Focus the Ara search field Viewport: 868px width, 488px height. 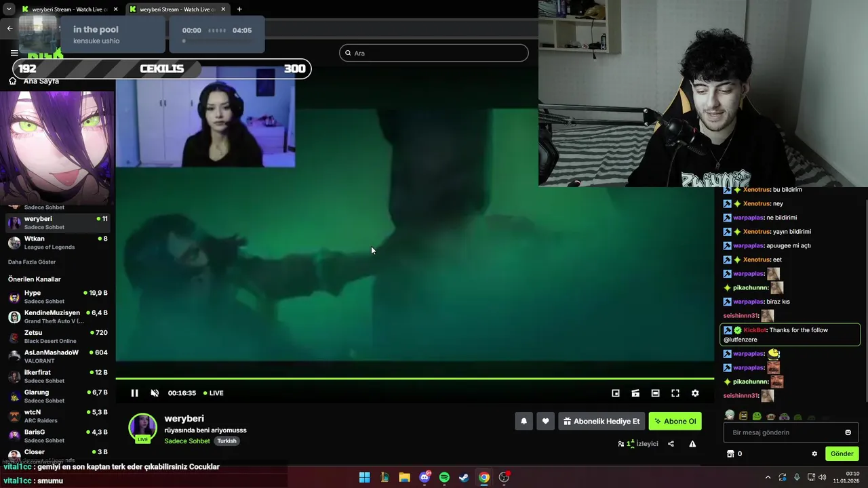[434, 53]
